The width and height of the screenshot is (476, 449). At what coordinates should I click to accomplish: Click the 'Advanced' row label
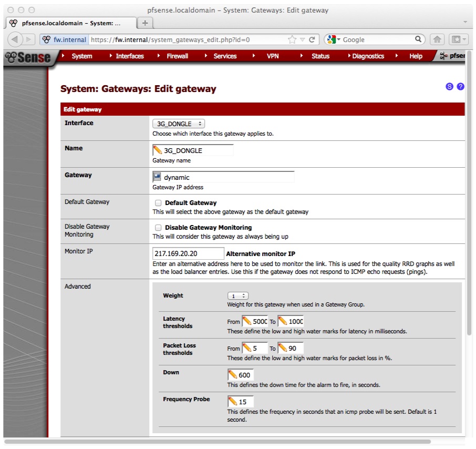tap(77, 287)
